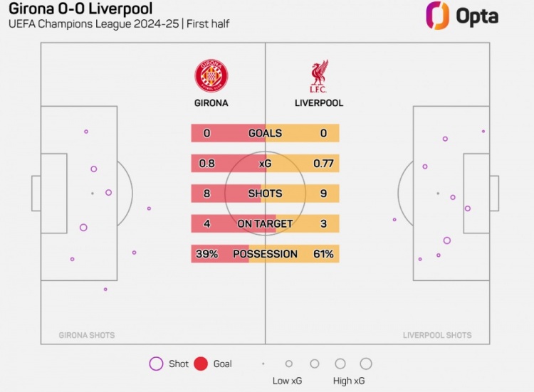Click the UEFA Champions League subtitle
Viewport: 534px width, 392px height.
pyautogui.click(x=118, y=24)
